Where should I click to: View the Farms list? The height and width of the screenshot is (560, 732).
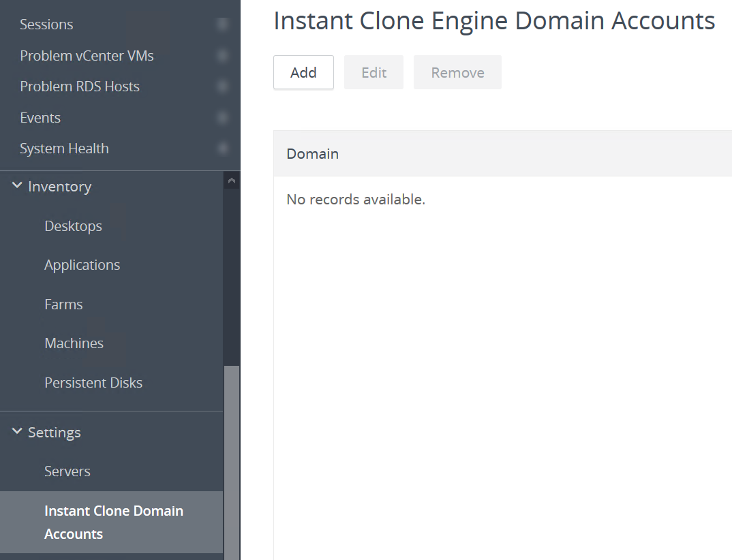(x=63, y=304)
